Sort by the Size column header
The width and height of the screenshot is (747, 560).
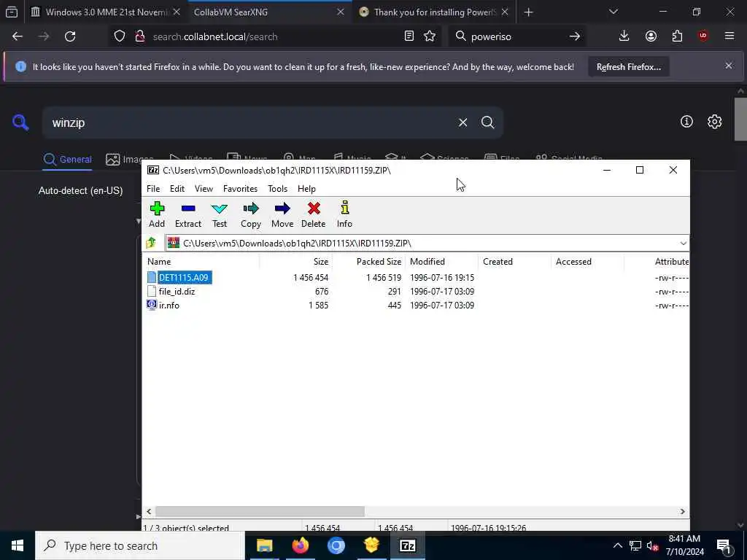click(296, 262)
